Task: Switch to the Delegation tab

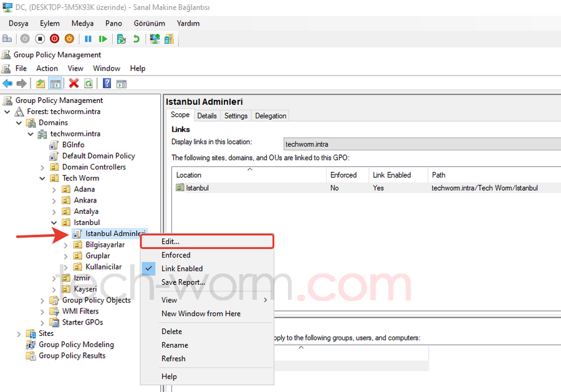Action: 271,116
